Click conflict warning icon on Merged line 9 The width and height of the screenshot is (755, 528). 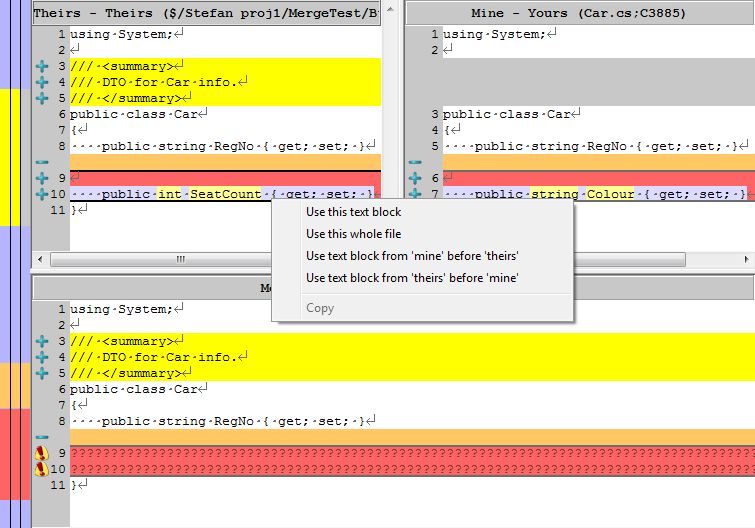click(42, 453)
